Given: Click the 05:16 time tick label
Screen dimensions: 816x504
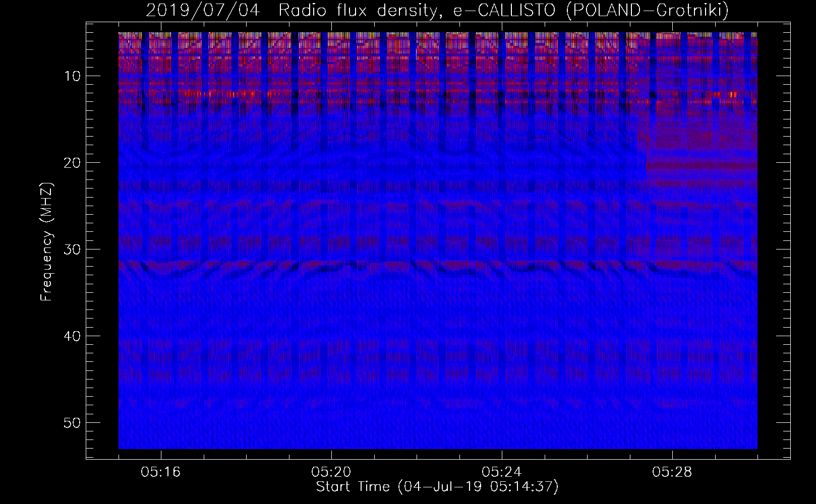Looking at the screenshot, I should [x=161, y=472].
